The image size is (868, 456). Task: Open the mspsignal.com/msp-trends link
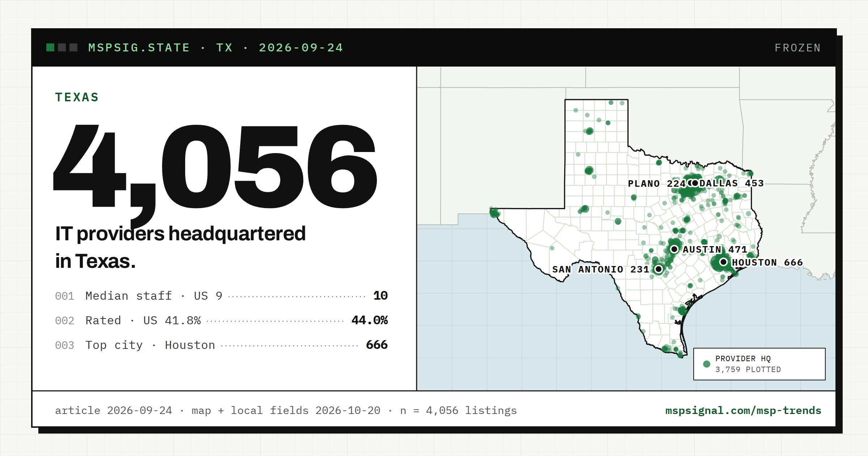click(x=743, y=410)
